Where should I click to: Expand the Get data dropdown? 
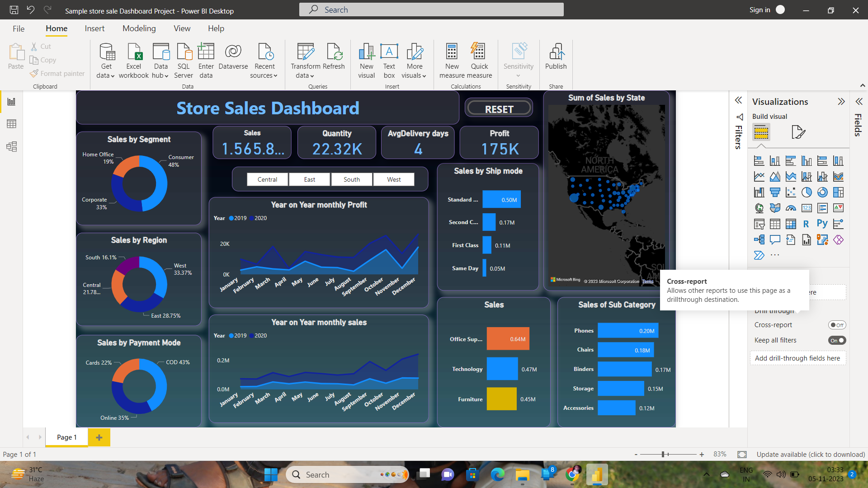click(x=111, y=75)
